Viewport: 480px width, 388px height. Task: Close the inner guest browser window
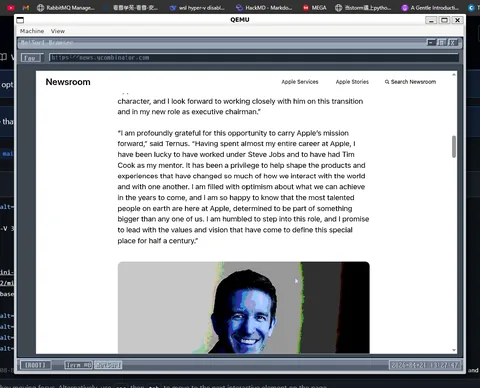coord(453,42)
